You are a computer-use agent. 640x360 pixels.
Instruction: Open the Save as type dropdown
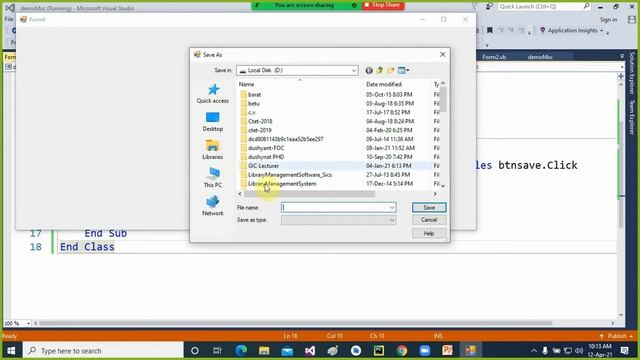coord(338,220)
